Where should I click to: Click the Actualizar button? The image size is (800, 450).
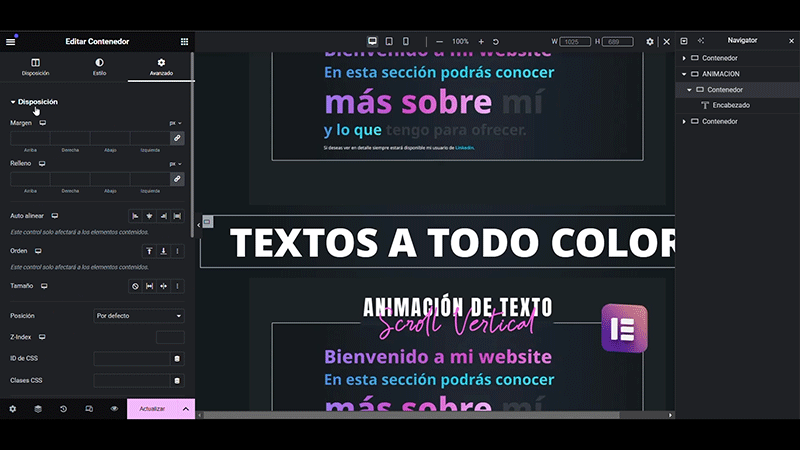(x=152, y=409)
